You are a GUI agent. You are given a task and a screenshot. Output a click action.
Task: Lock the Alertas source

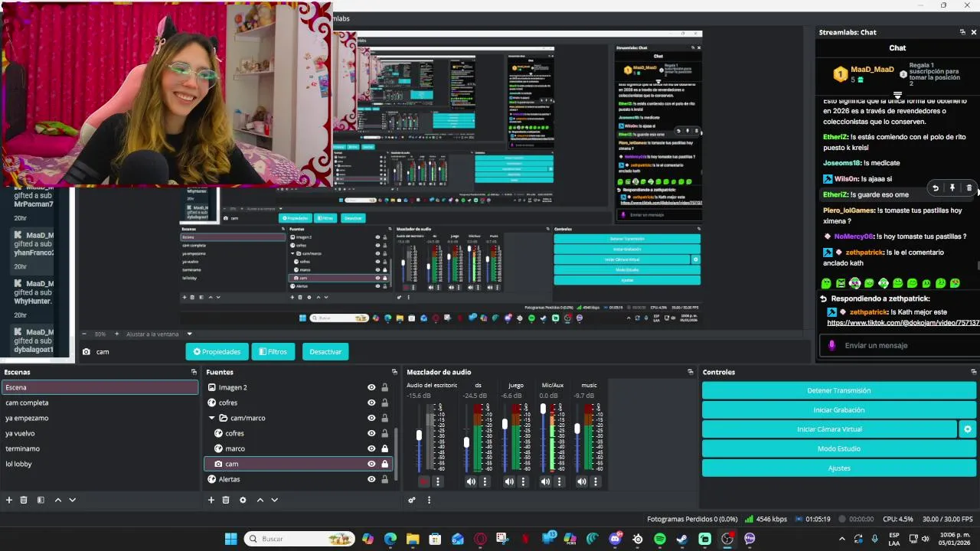(384, 479)
